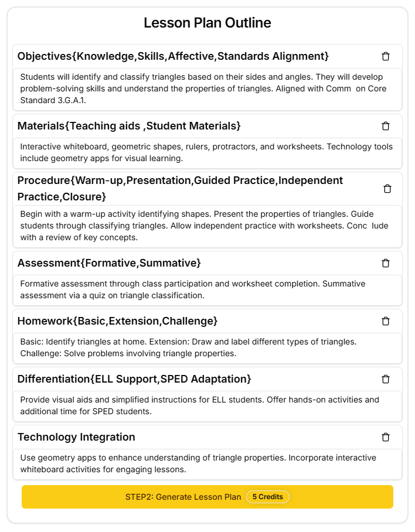Edit the Objectives description text

coord(207,88)
